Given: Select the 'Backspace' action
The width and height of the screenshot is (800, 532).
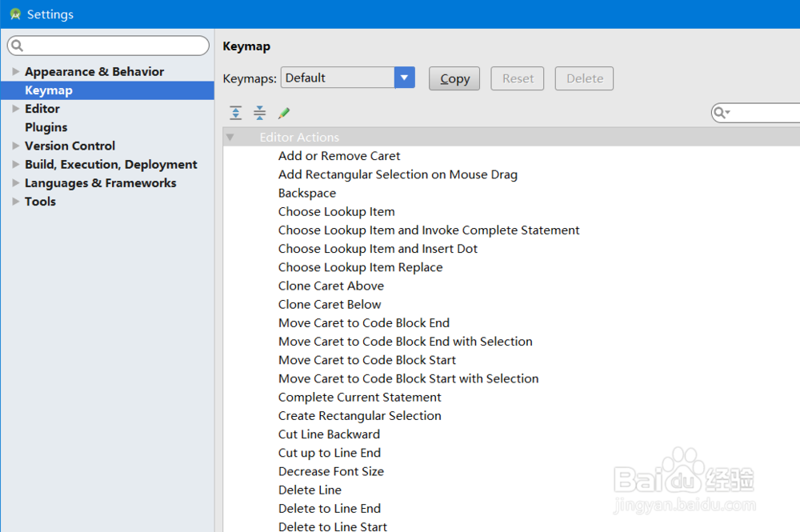Looking at the screenshot, I should coord(307,193).
